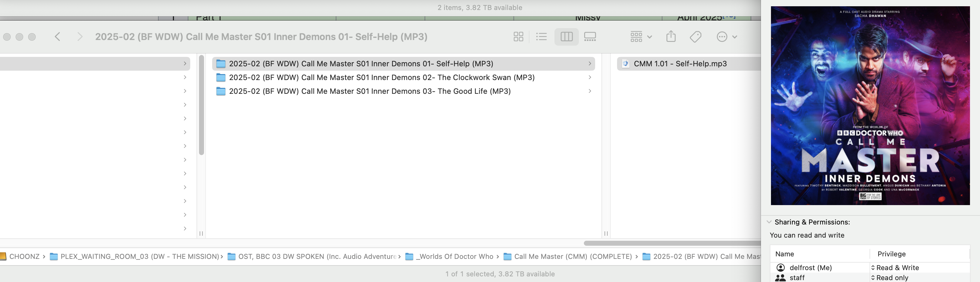Select The Good Life folder
Screen dimensions: 980x282
[370, 91]
